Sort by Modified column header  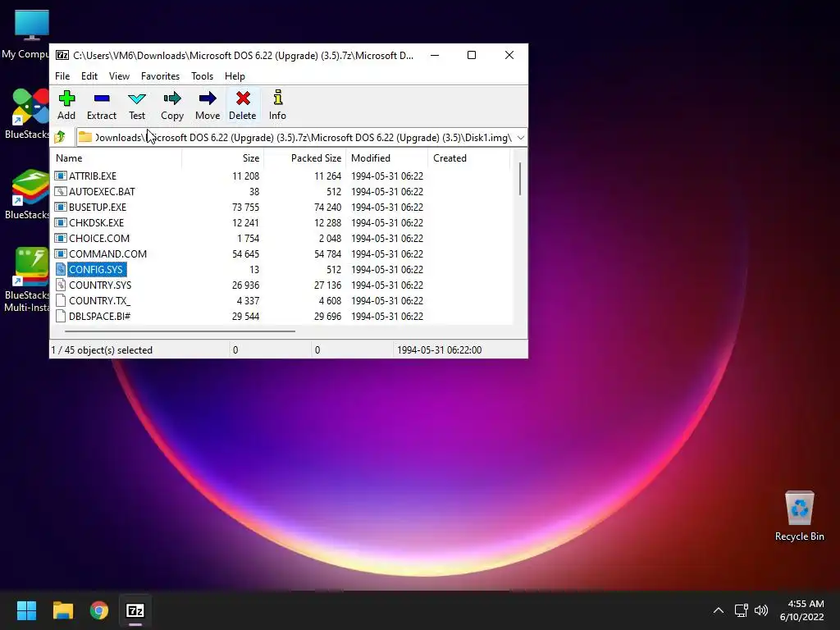(x=387, y=158)
